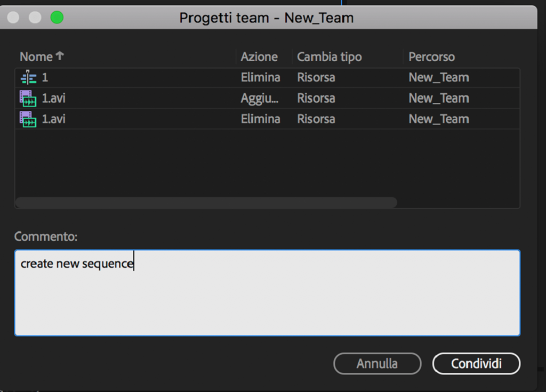Click the green zoom button in the title bar
Viewport: 546px width, 392px height.
tap(57, 18)
